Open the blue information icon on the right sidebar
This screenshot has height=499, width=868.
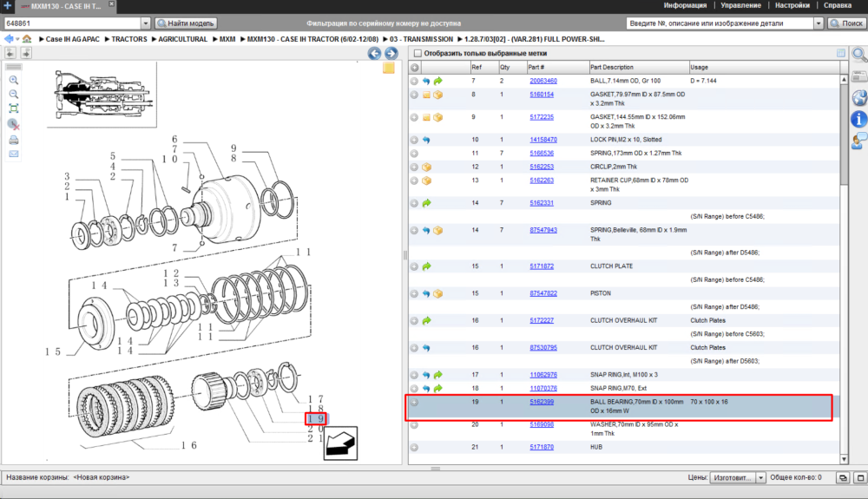859,118
